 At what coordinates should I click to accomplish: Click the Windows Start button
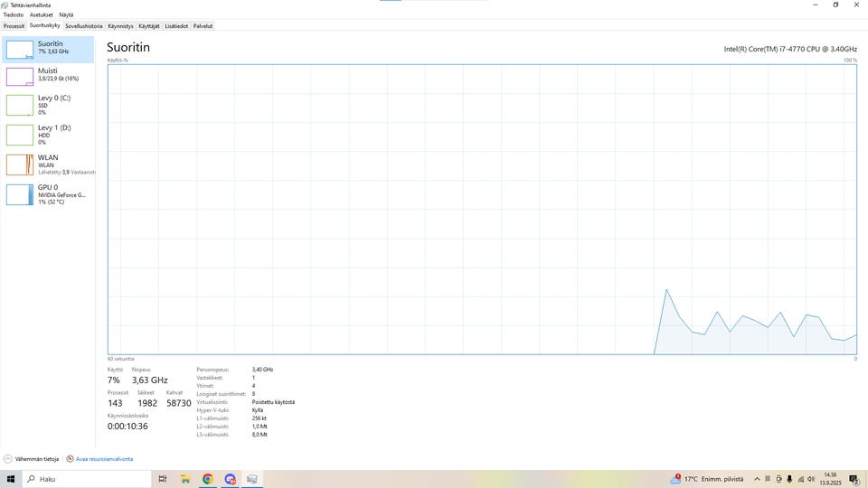tap(11, 479)
